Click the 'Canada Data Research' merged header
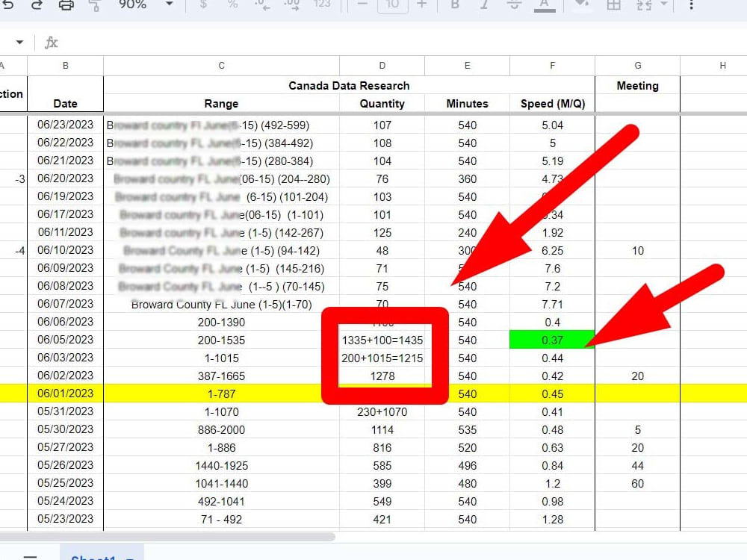This screenshot has width=747, height=560. pos(349,86)
